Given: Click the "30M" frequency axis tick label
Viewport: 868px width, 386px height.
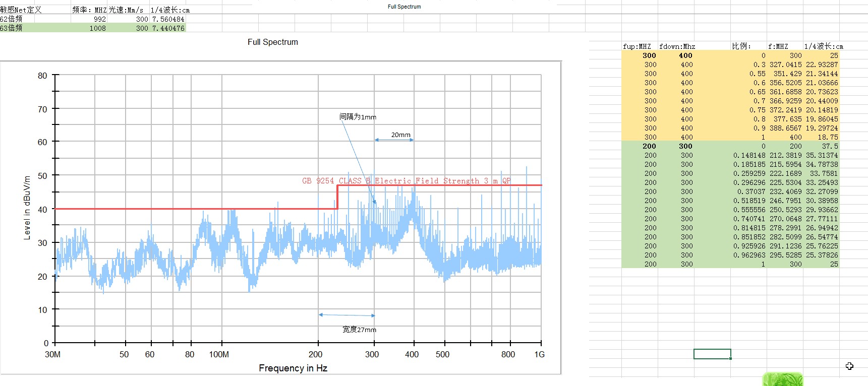Looking at the screenshot, I should click(53, 354).
